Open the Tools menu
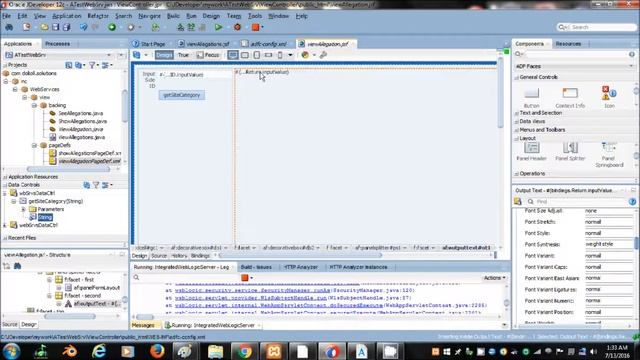Screen dimensions: 640x360 255,16
